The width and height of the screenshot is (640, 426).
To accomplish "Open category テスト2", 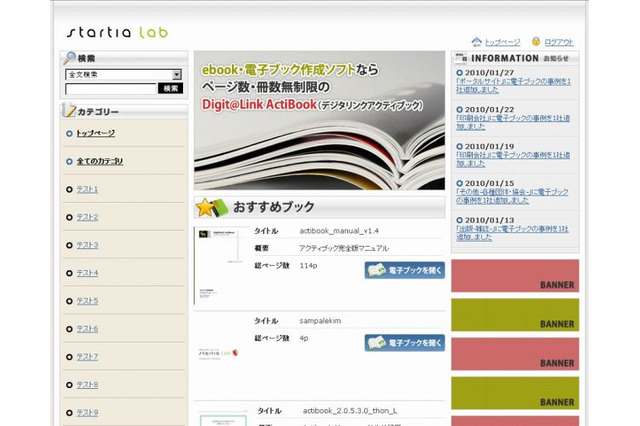I will 87,217.
